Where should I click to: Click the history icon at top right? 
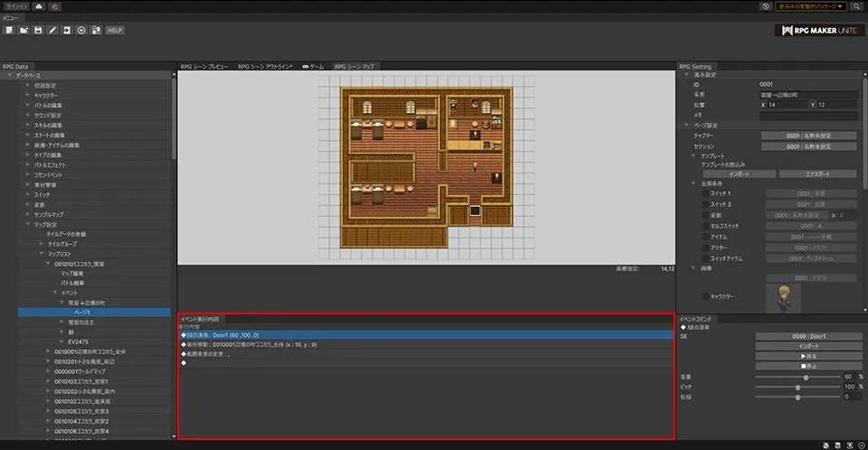point(766,6)
